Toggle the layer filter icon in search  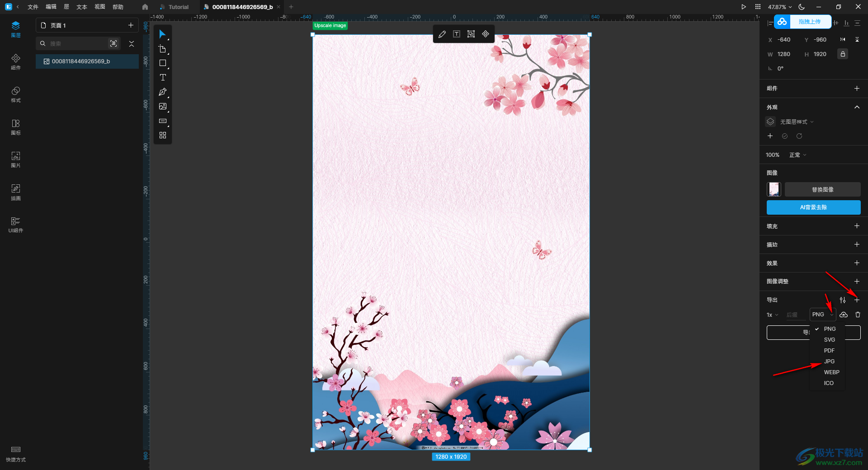(x=113, y=43)
